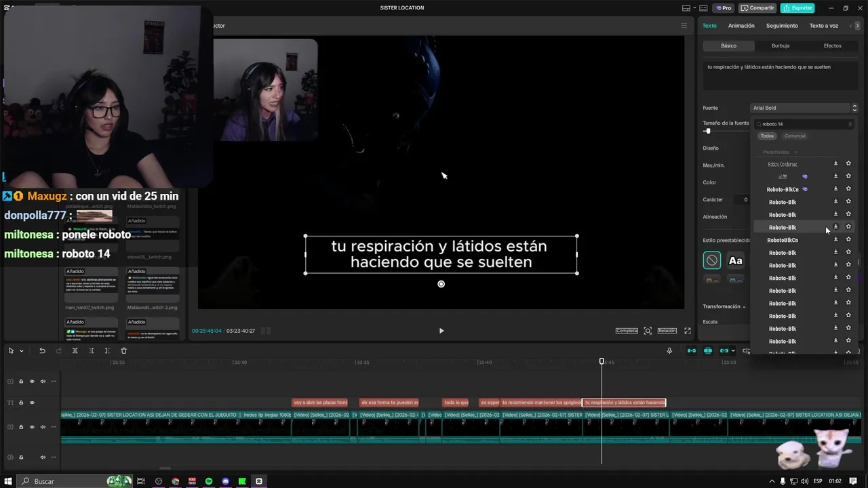Hide the main video track
Image resolution: width=868 pixels, height=488 pixels.
[x=32, y=427]
